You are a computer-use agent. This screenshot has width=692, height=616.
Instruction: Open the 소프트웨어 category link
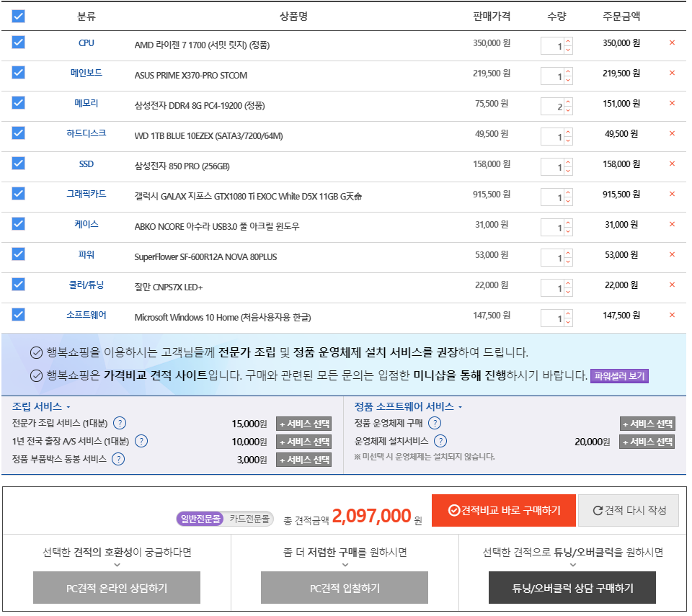[86, 316]
